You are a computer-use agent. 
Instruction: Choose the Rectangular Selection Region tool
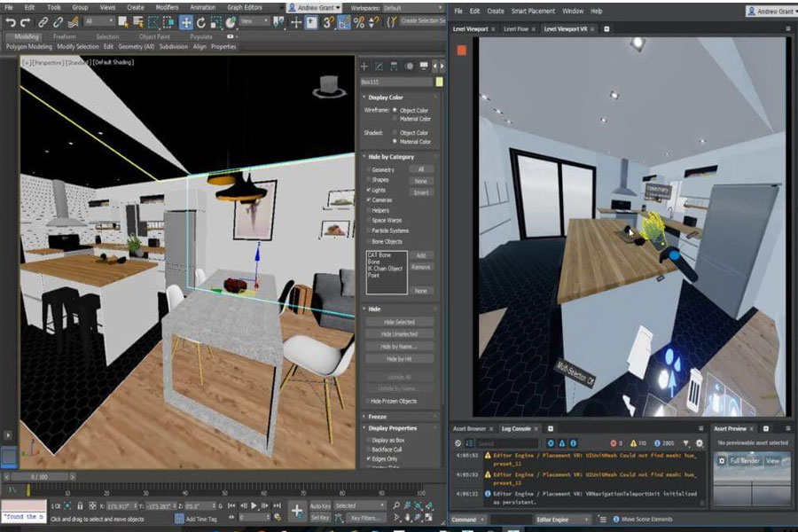(x=153, y=22)
